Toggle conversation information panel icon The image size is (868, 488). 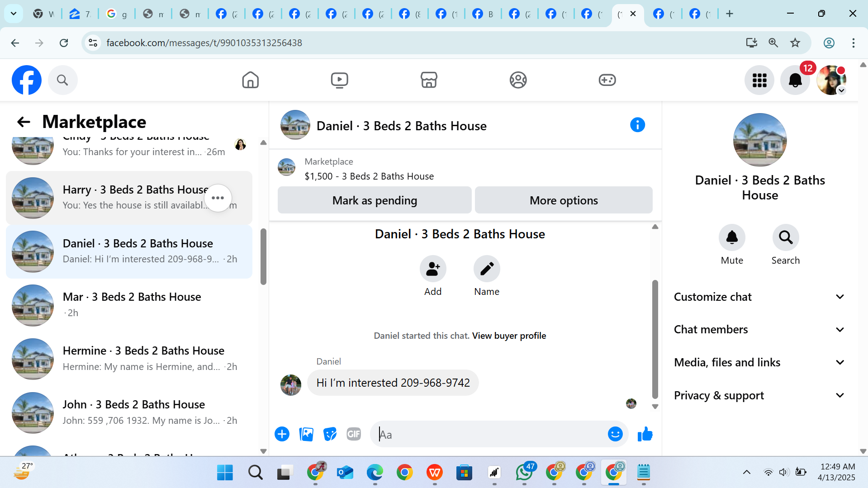coord(637,125)
